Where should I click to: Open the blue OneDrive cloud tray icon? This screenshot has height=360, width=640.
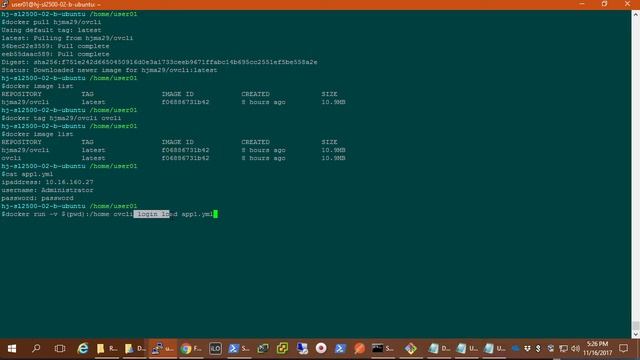point(516,348)
